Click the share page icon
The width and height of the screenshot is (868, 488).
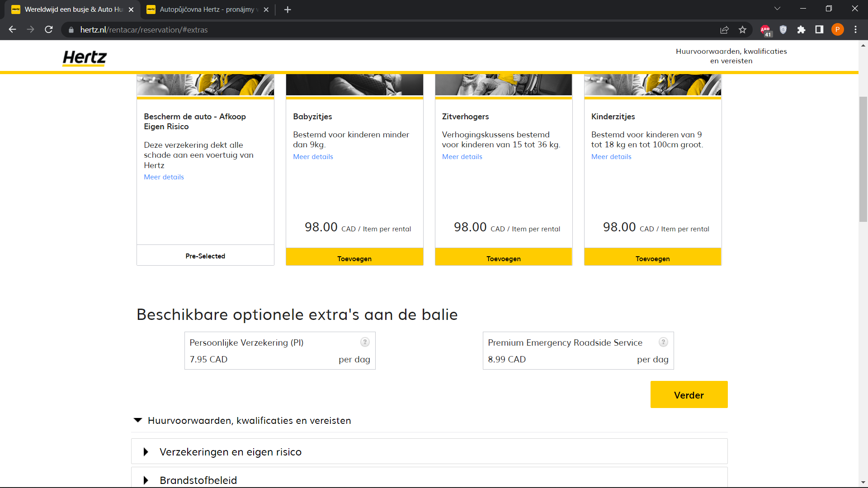[724, 30]
